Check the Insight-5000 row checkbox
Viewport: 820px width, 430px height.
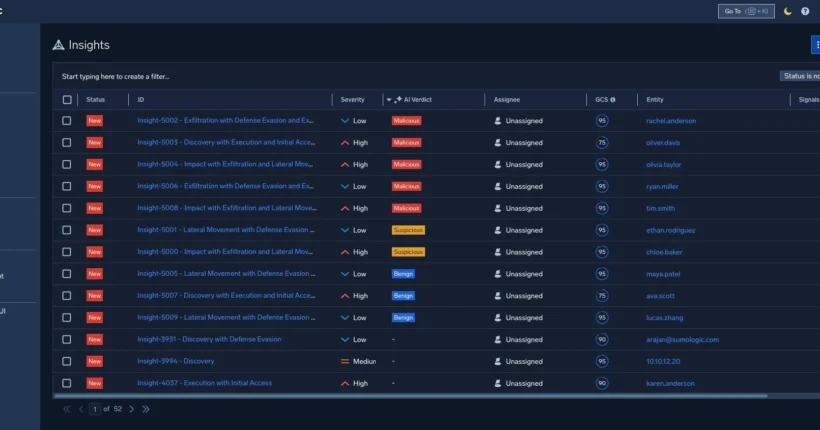click(x=66, y=252)
